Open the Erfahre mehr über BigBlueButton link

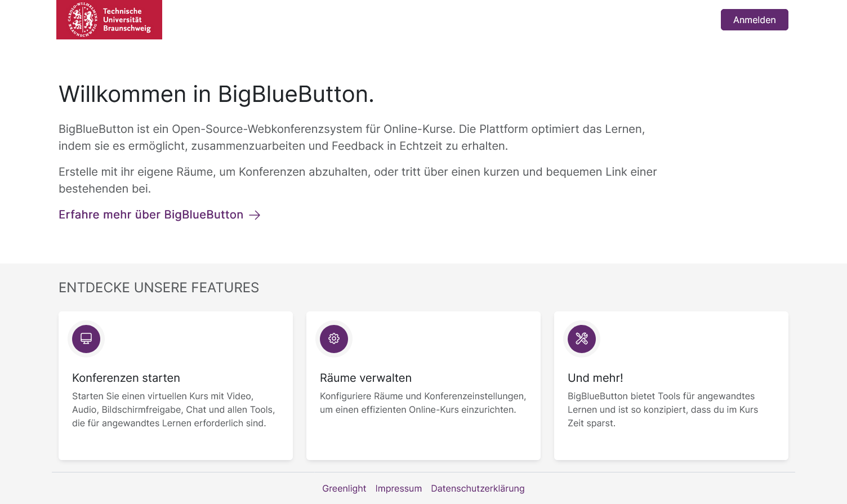tap(159, 215)
